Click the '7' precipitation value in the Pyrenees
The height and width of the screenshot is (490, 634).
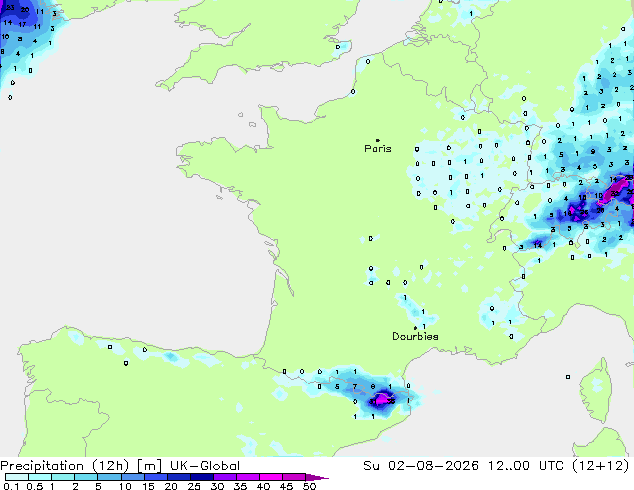pos(355,387)
